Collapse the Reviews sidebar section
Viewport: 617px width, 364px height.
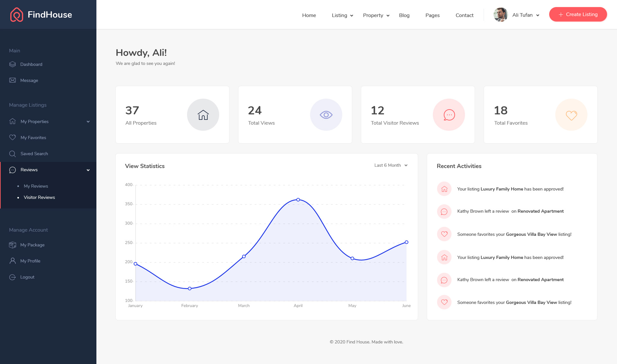[88, 170]
